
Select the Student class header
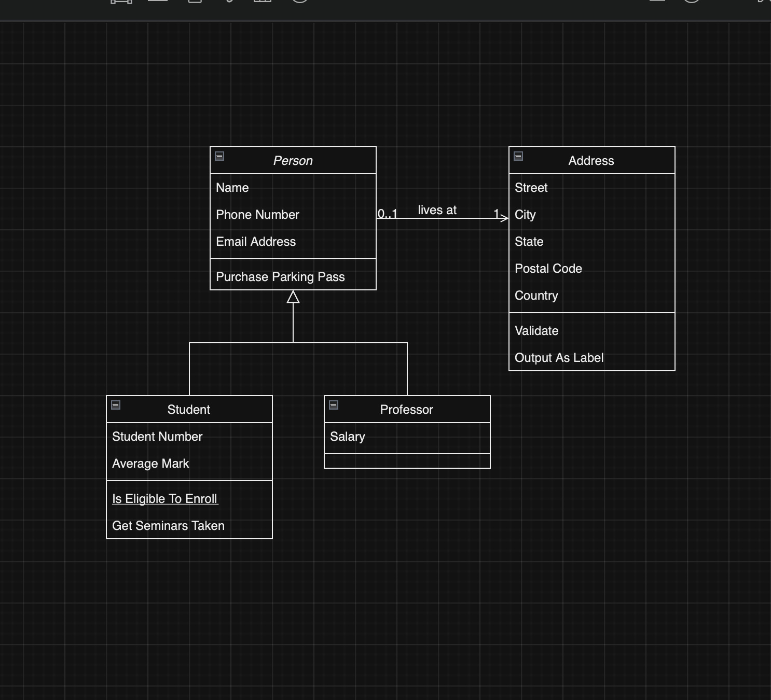(x=189, y=410)
